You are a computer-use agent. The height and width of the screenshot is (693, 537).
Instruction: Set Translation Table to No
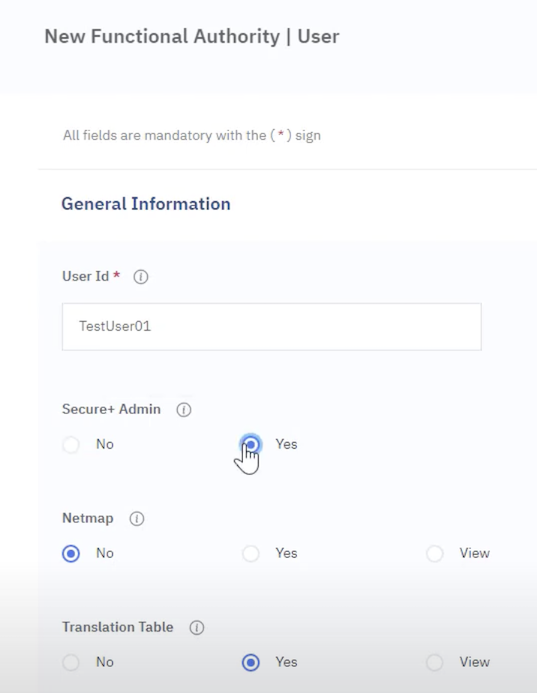coord(71,663)
